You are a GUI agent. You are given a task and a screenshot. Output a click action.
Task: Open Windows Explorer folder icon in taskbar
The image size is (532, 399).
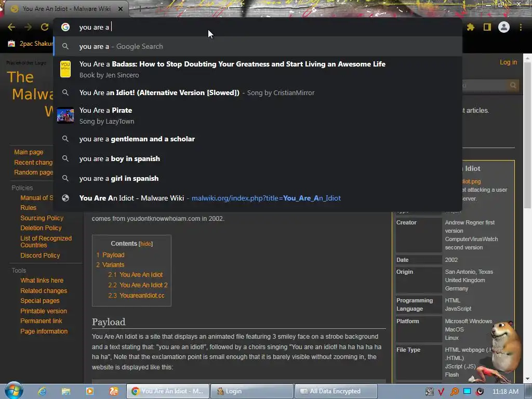coord(66,391)
